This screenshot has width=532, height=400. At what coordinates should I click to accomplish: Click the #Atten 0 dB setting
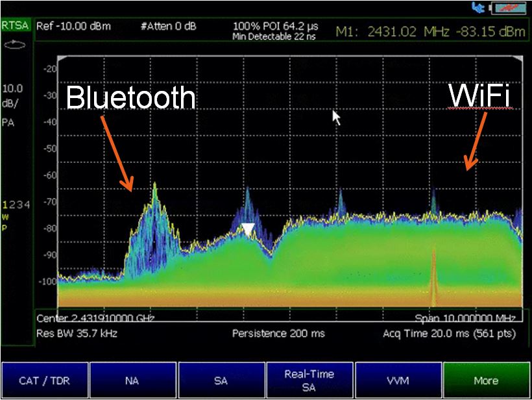(x=167, y=27)
